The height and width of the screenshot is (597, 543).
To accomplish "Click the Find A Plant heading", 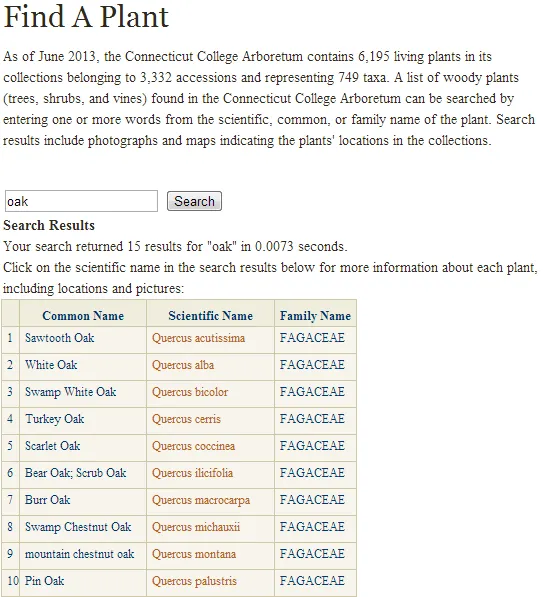I will coord(86,17).
